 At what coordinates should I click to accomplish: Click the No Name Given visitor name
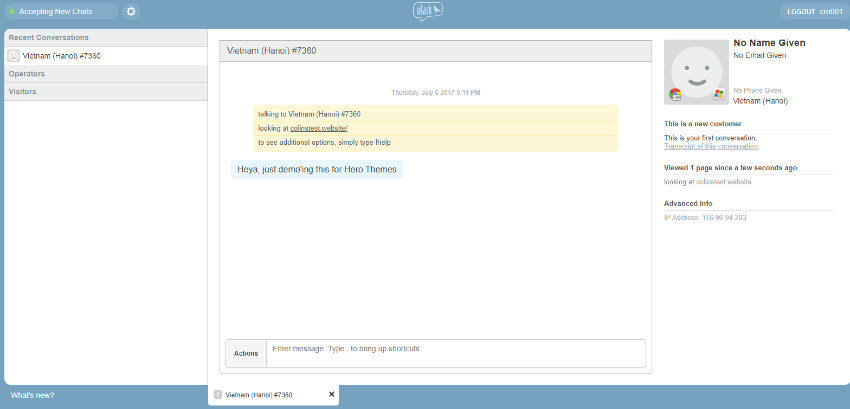coord(769,43)
